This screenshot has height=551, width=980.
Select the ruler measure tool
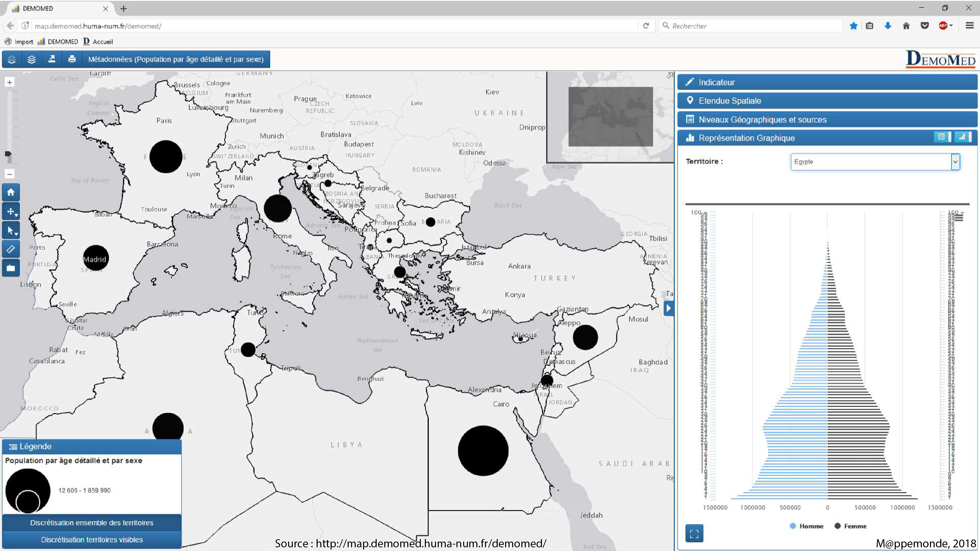[x=11, y=249]
